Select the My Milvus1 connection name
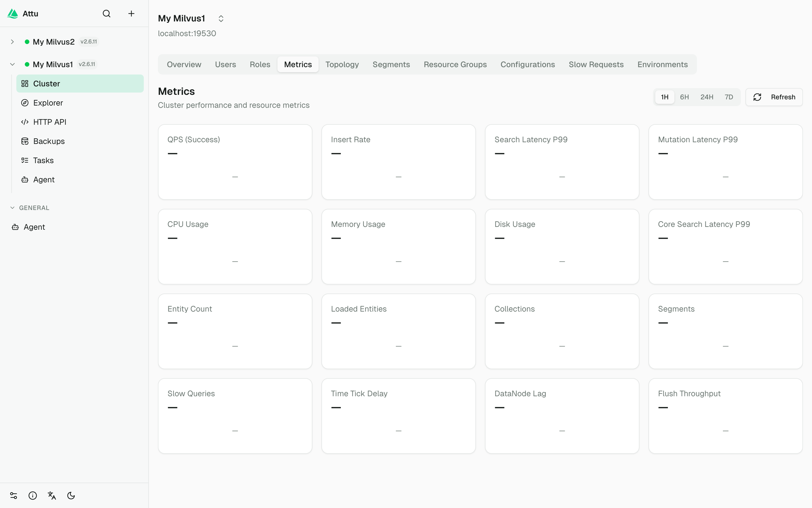Viewport: 812px width, 508px height. (53, 64)
